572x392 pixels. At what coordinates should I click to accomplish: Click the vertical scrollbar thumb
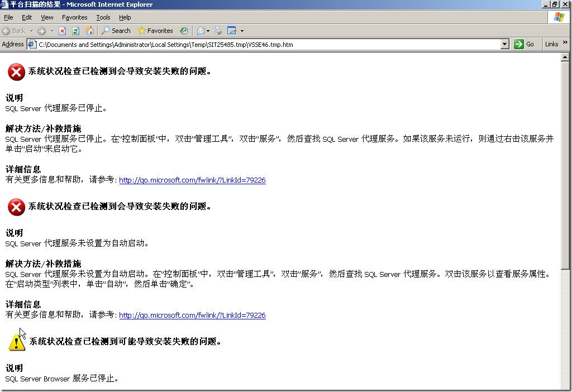pyautogui.click(x=565, y=165)
